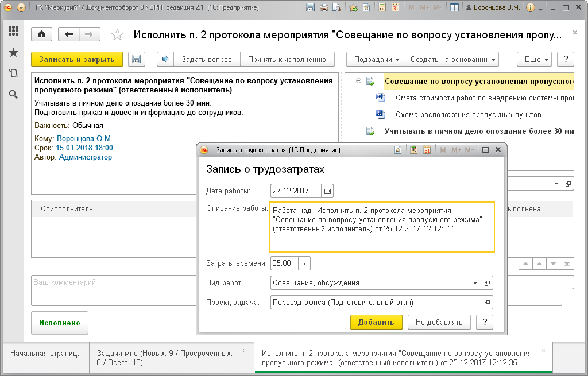Open calendar icon in main title bar
This screenshot has height=376, width=588.
395,7
